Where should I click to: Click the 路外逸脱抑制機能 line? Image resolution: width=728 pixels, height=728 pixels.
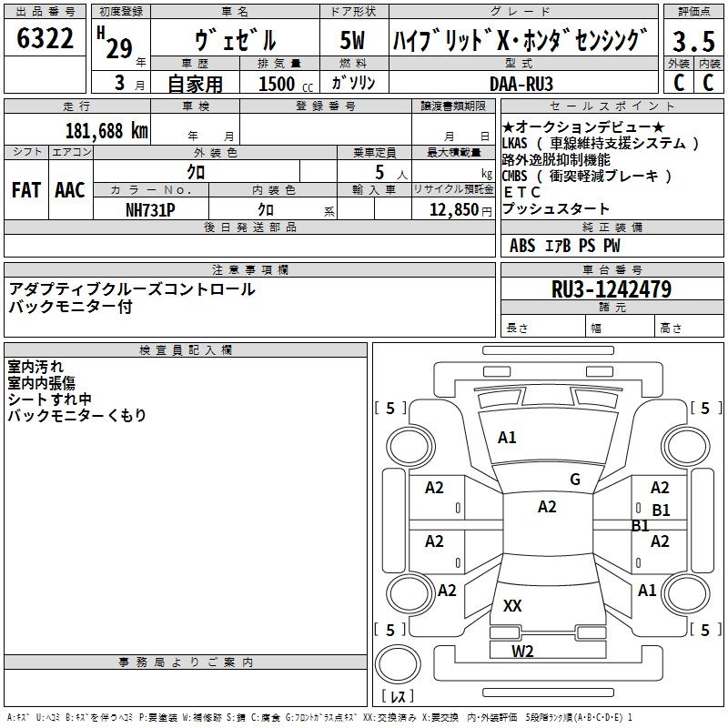[556, 160]
